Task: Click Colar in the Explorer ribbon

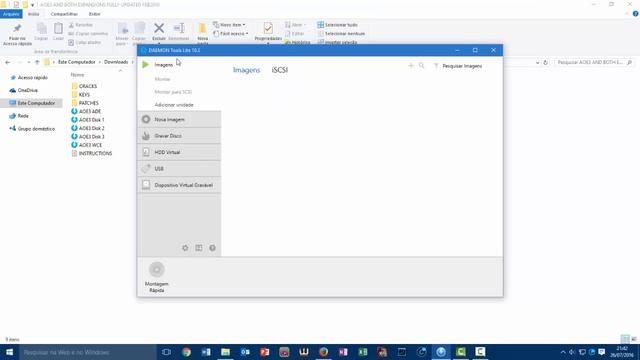Action: 58,31
